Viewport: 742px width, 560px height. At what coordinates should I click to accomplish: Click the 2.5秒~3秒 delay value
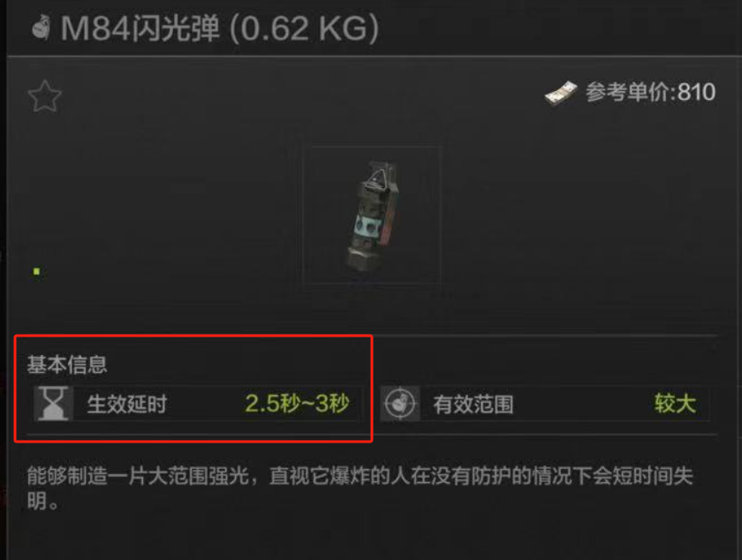coord(297,404)
